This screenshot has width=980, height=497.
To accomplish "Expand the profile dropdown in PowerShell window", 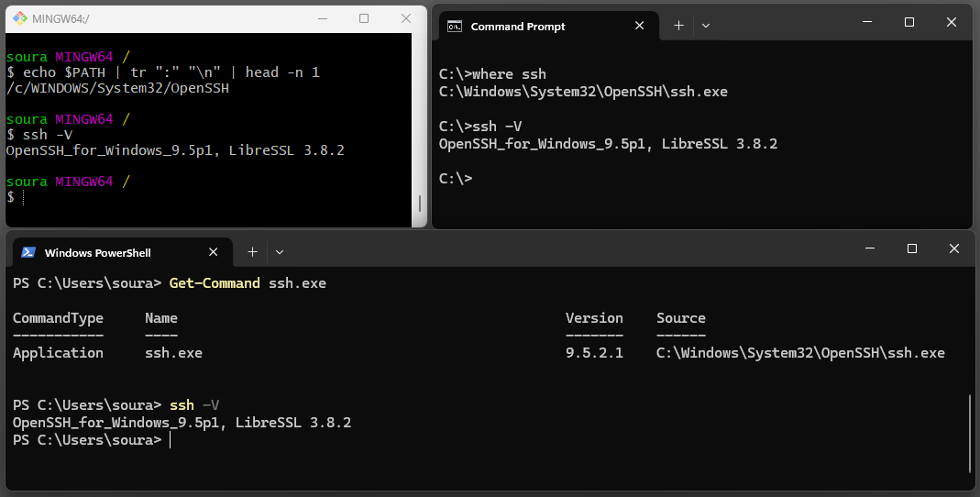I will pyautogui.click(x=280, y=252).
